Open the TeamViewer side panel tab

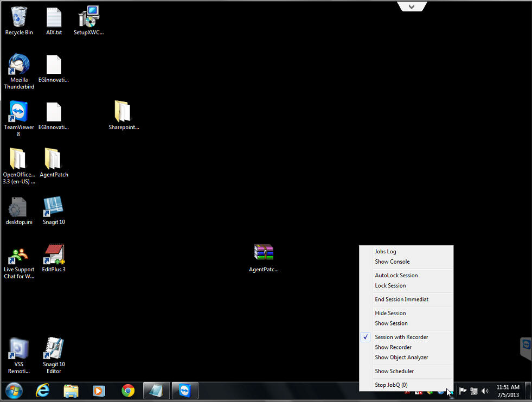526,348
